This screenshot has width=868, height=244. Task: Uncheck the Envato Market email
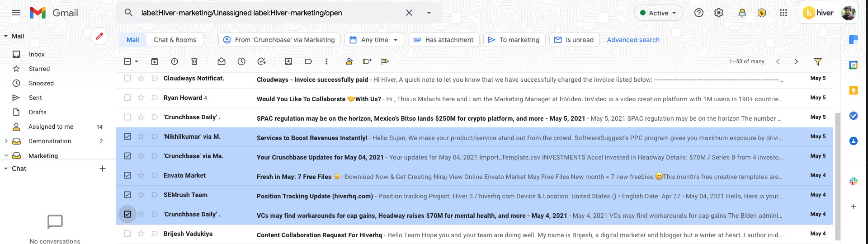(127, 175)
